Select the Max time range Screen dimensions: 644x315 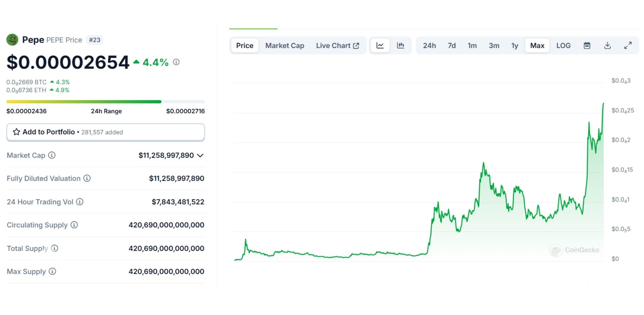[537, 46]
